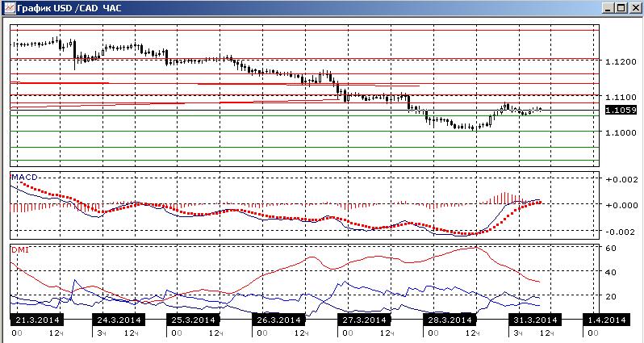Click the current price label 1.1059
This screenshot has height=343, width=644.
(621, 110)
